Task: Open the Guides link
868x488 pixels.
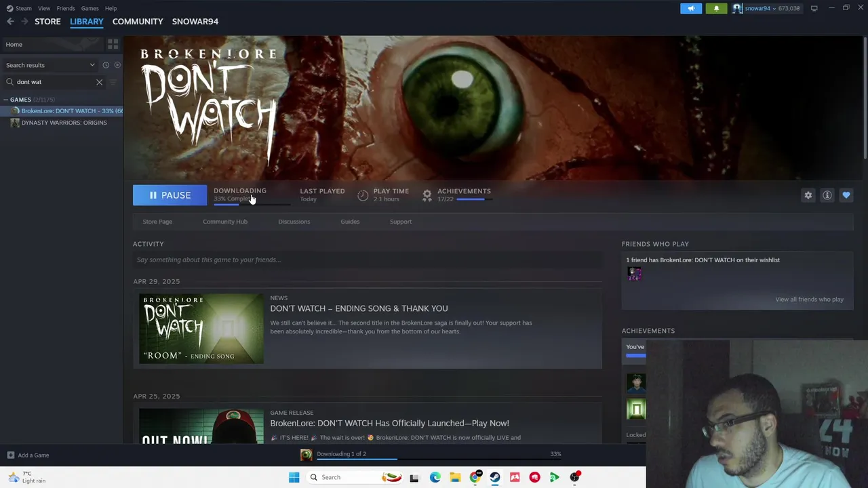Action: click(350, 222)
